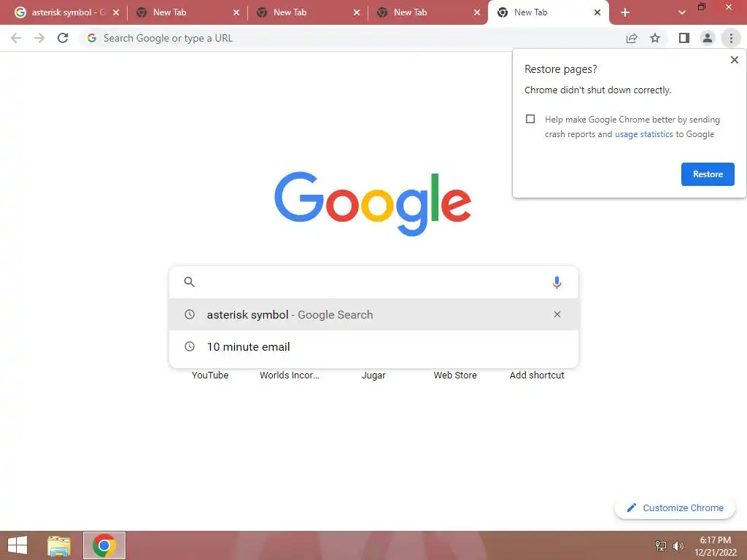
Task: Select the 10 minute email suggestion
Action: 373,346
